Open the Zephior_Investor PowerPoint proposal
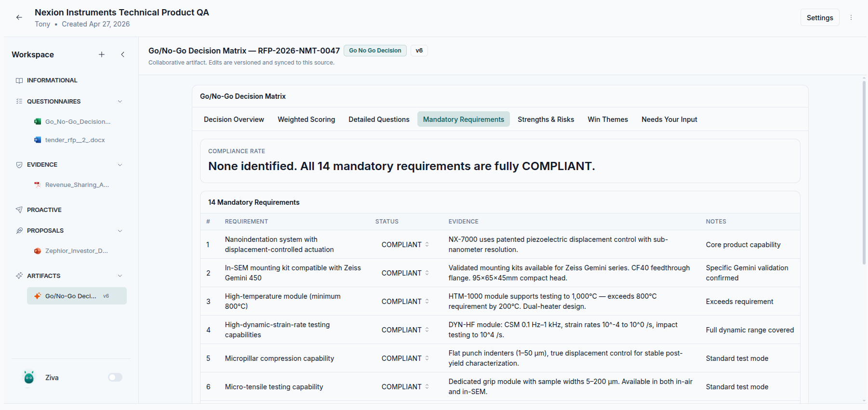This screenshot has height=410, width=868. [76, 251]
